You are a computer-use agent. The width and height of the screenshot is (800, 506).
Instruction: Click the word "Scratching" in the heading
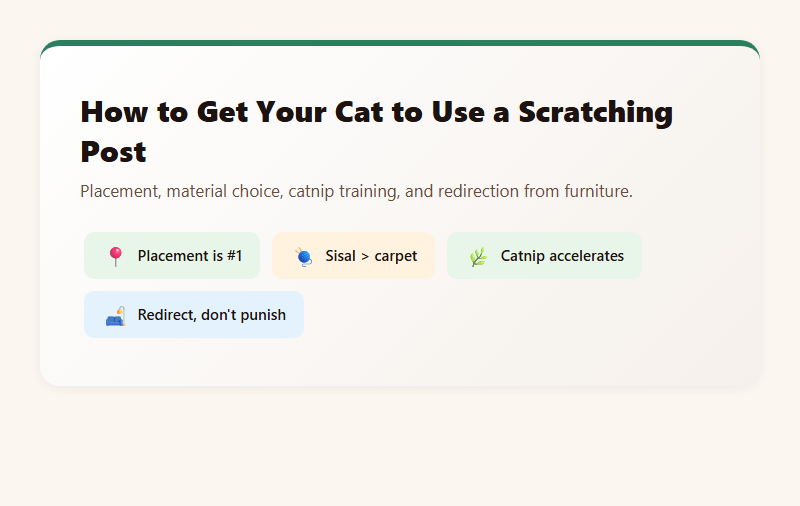click(x=595, y=111)
